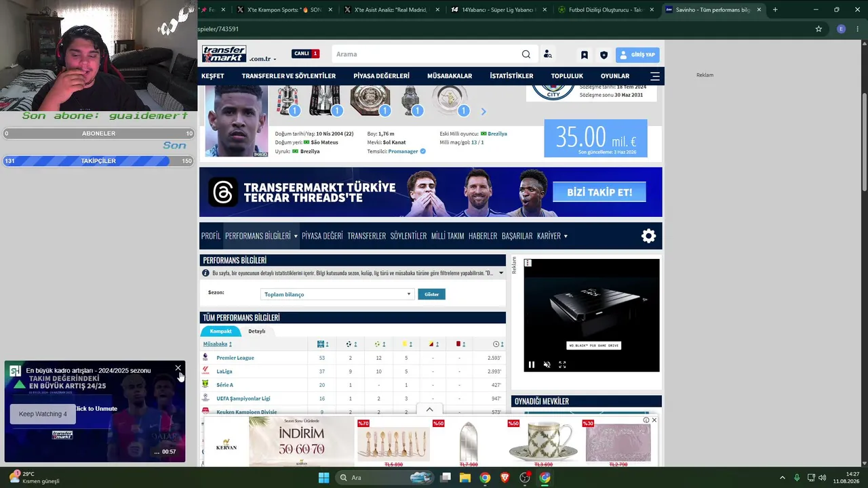Screen dimensions: 868x488
Task: Click the Savinho player photo
Action: [x=237, y=121]
